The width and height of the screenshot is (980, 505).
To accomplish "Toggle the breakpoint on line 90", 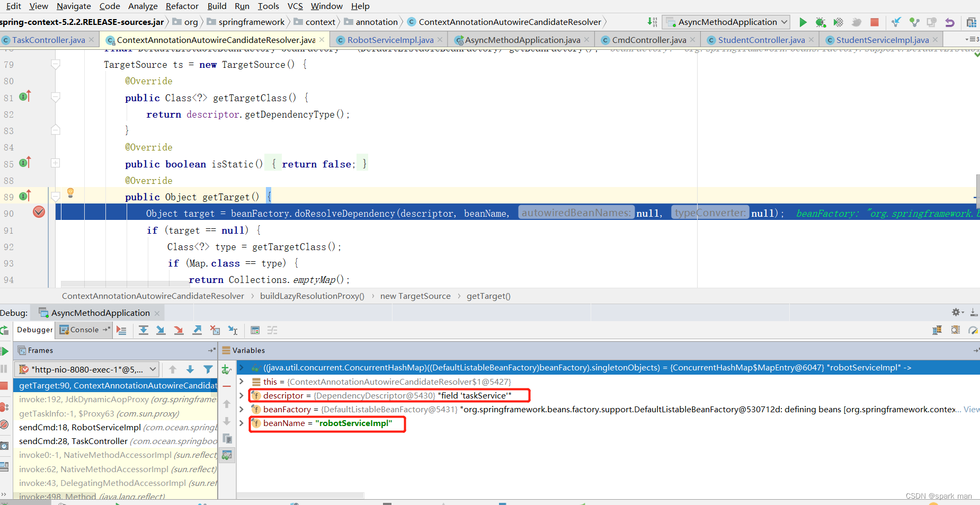I will (x=39, y=212).
